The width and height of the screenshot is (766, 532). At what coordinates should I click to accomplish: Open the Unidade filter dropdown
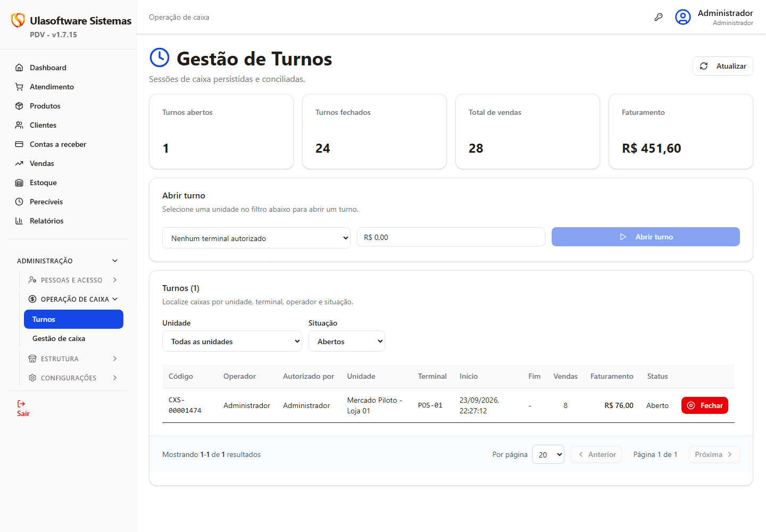(232, 341)
